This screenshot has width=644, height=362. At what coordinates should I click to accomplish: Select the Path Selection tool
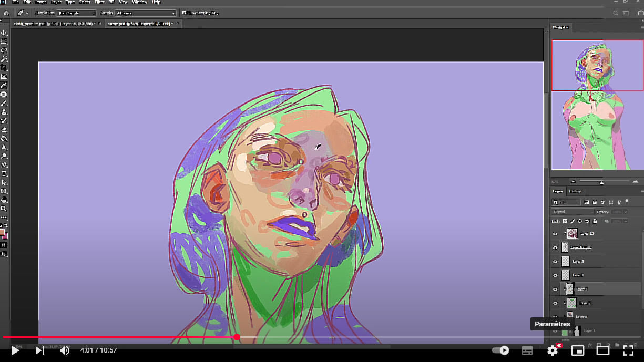[4, 182]
